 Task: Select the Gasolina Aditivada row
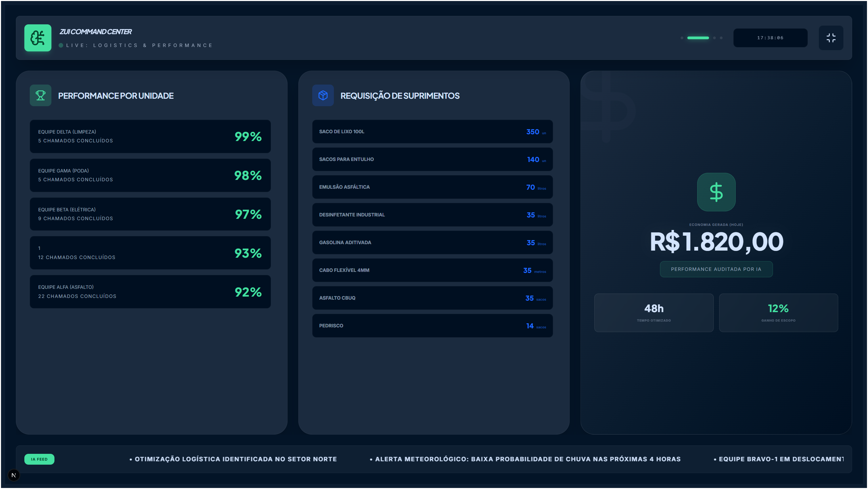tap(432, 242)
